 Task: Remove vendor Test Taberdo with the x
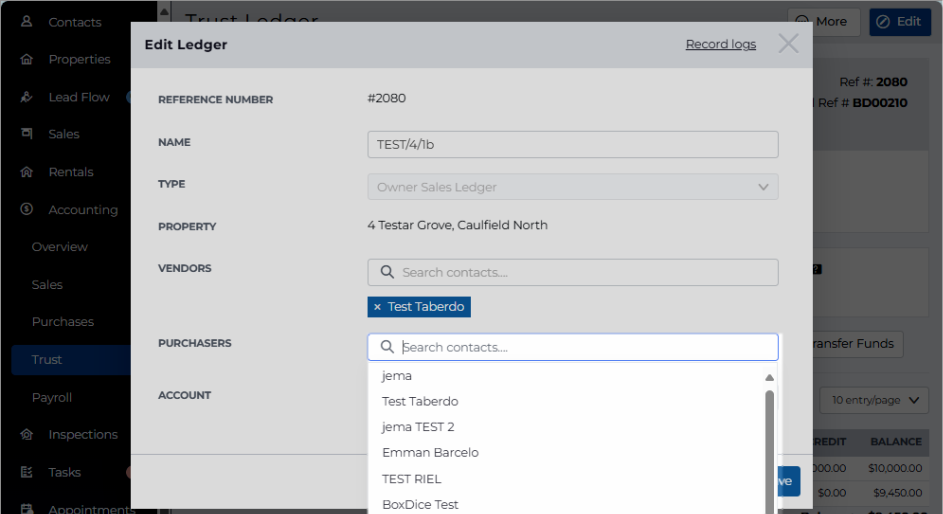coord(377,307)
